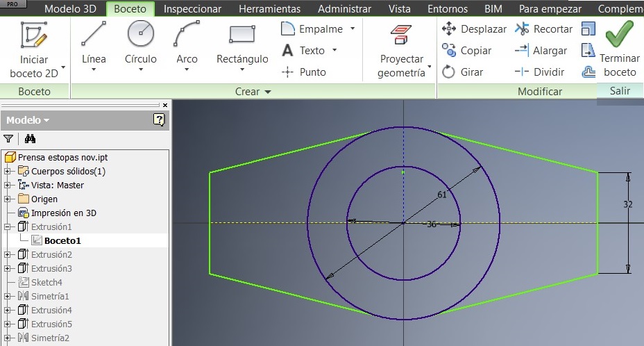Image resolution: width=644 pixels, height=346 pixels.
Task: Click the Empalme fillet tool
Action: pos(312,28)
